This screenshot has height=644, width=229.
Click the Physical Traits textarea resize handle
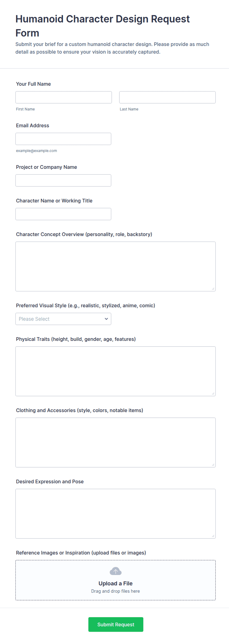coord(213,394)
